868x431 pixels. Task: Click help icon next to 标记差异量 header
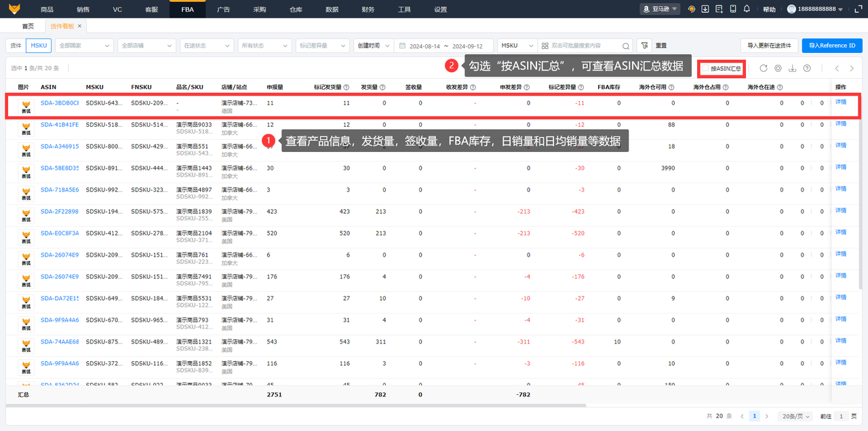581,88
